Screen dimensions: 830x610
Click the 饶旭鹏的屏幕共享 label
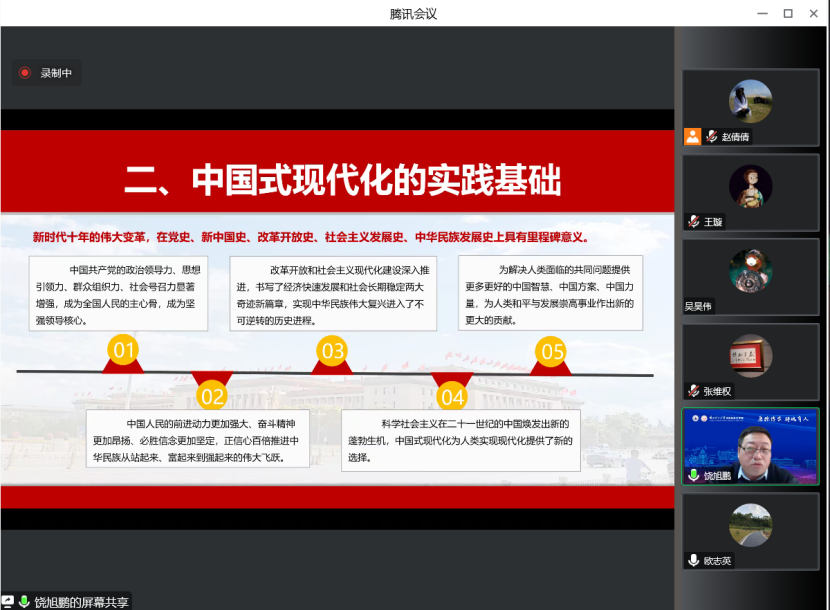coord(80,602)
